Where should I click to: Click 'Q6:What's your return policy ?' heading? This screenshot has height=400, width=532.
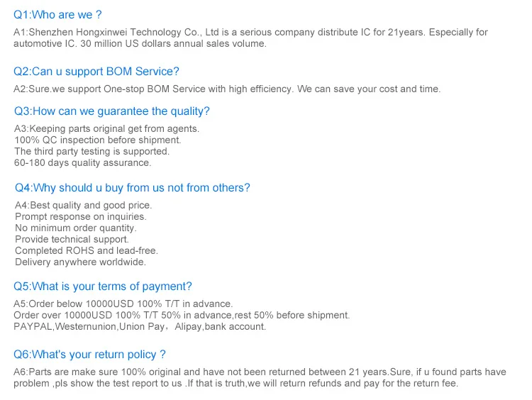tap(89, 355)
